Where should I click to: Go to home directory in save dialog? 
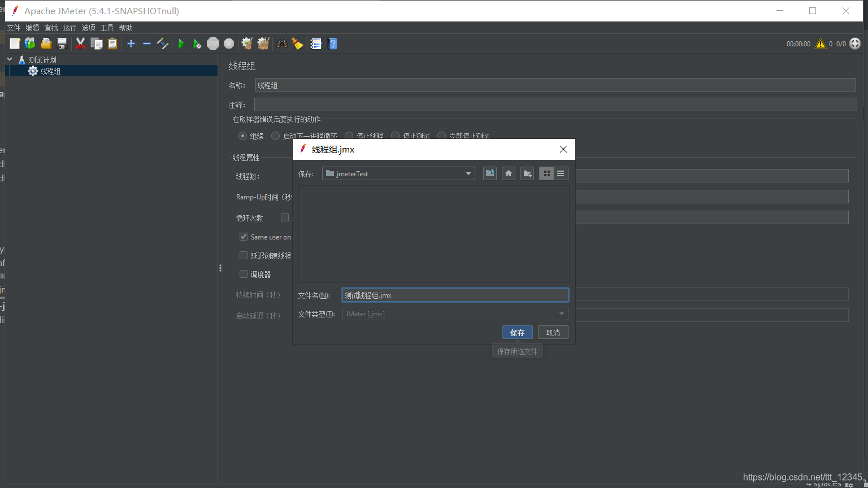[x=509, y=173]
